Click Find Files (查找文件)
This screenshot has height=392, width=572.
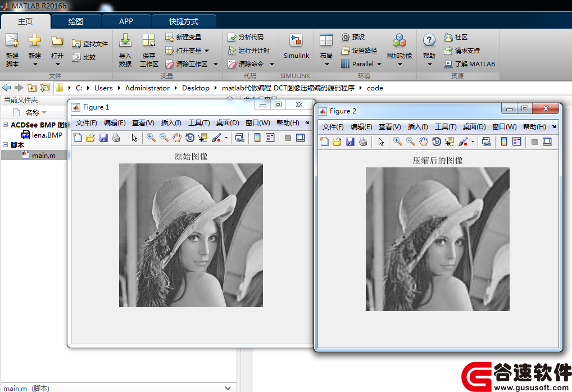tap(90, 44)
